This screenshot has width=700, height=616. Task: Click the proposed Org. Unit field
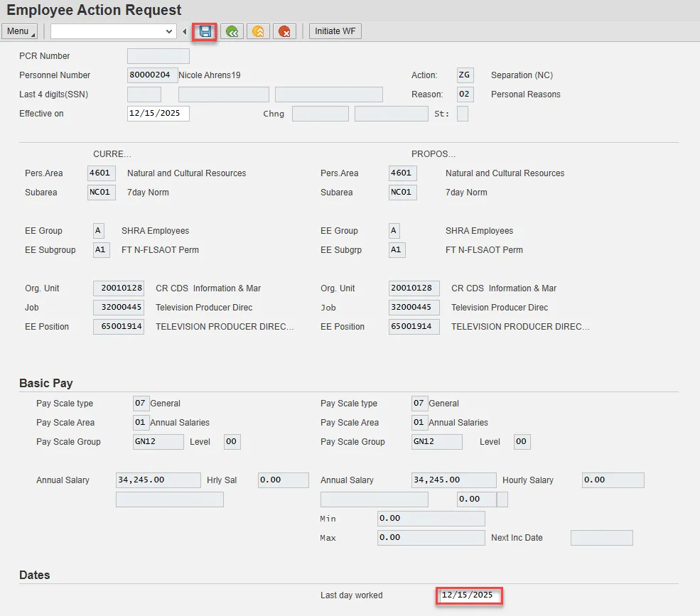coord(414,288)
